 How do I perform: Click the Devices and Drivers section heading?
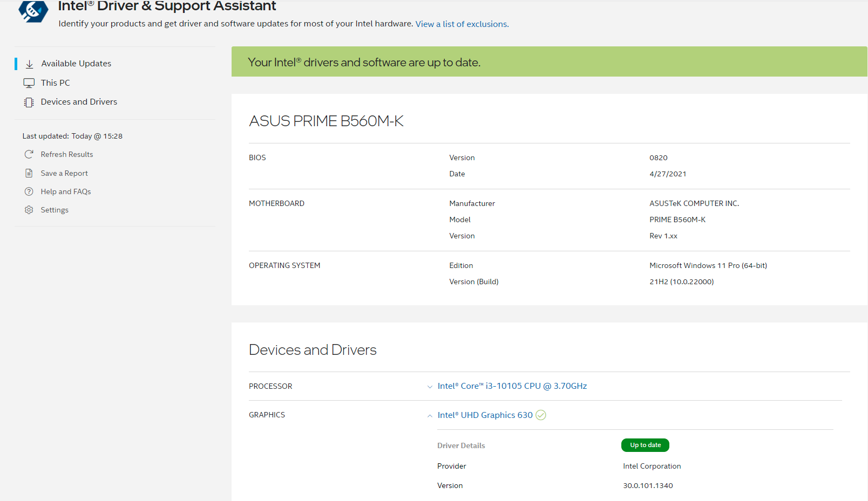(x=313, y=350)
